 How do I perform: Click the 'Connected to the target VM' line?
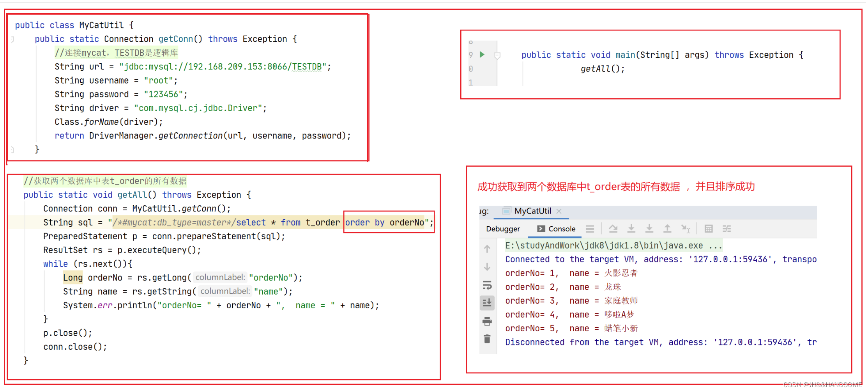tap(661, 259)
